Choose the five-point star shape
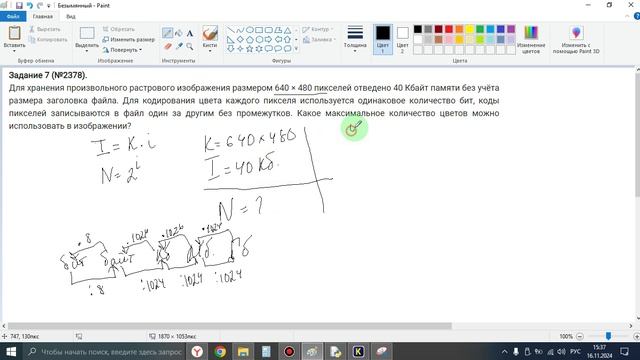Image resolution: width=640 pixels, height=360 pixels. [x=249, y=49]
